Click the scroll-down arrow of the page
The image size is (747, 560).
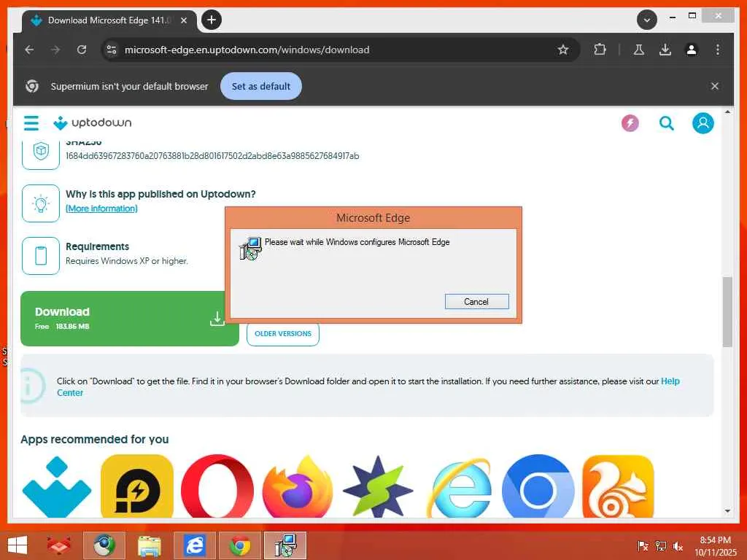(x=727, y=511)
